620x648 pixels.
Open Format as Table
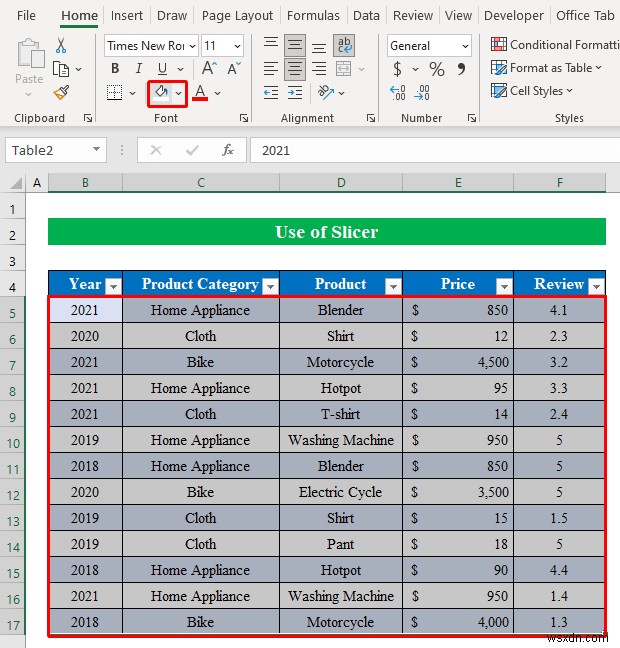point(546,68)
